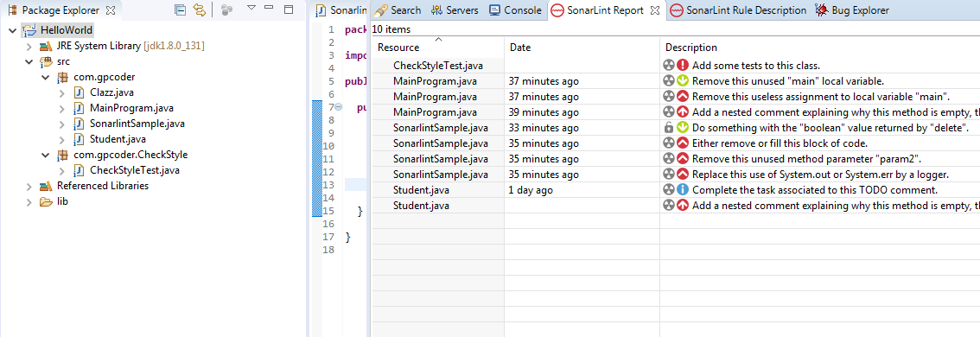Click red bug icon on CheckStyleTest row

[683, 65]
